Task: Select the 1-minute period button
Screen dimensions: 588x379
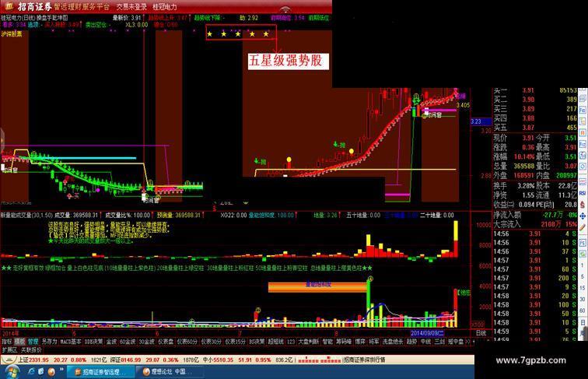Action: pyautogui.click(x=583, y=265)
